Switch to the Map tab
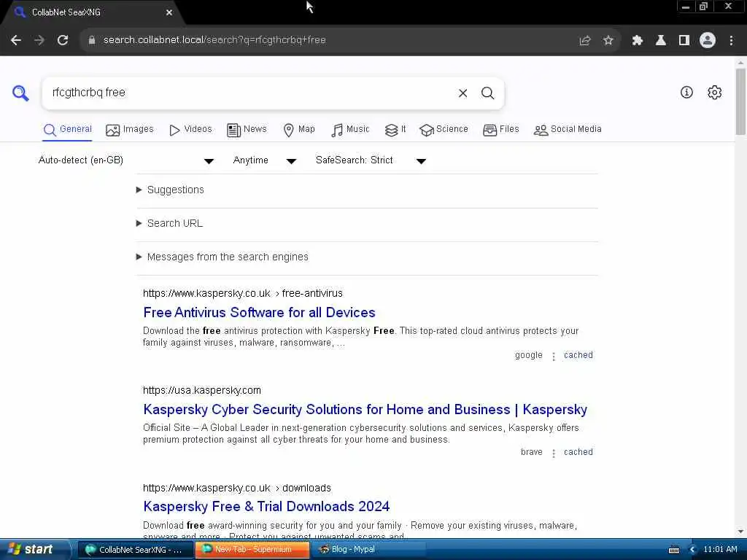The image size is (747, 560). coord(298,130)
